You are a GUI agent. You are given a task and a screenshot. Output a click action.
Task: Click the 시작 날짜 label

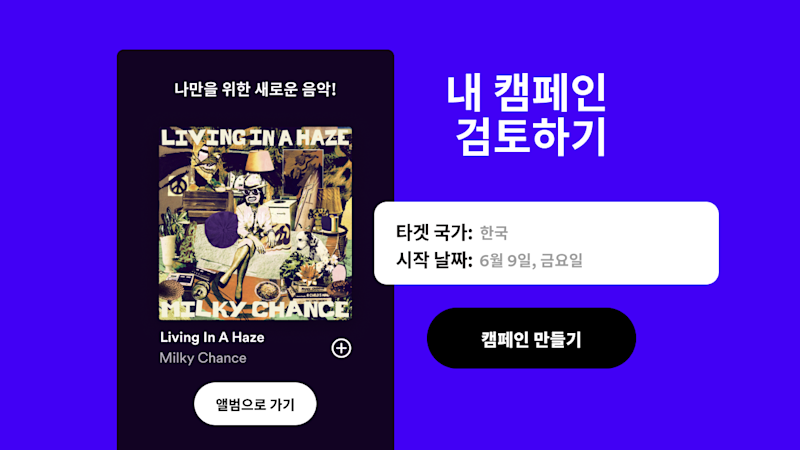[434, 260]
